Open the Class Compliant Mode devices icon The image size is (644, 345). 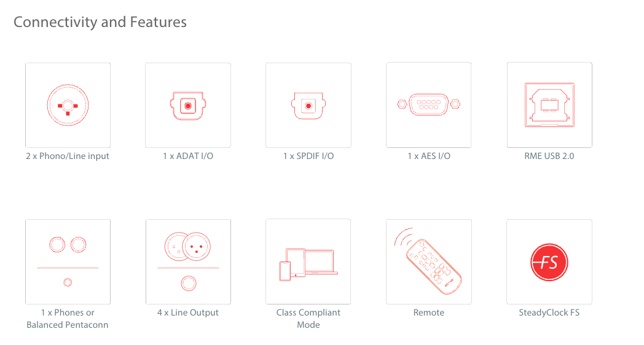pos(308,265)
